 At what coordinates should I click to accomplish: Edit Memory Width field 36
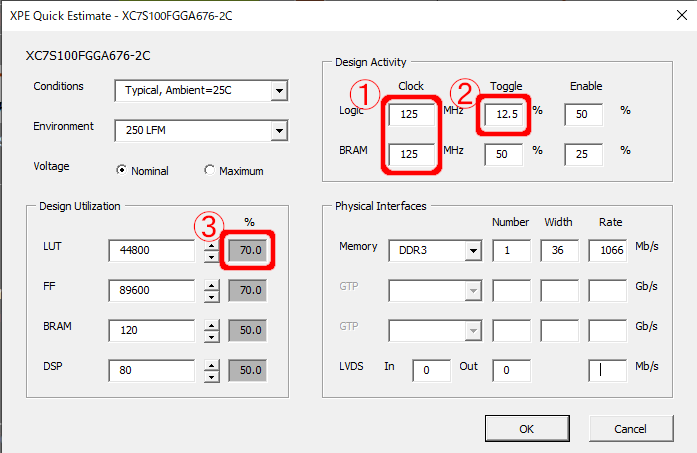click(x=560, y=251)
